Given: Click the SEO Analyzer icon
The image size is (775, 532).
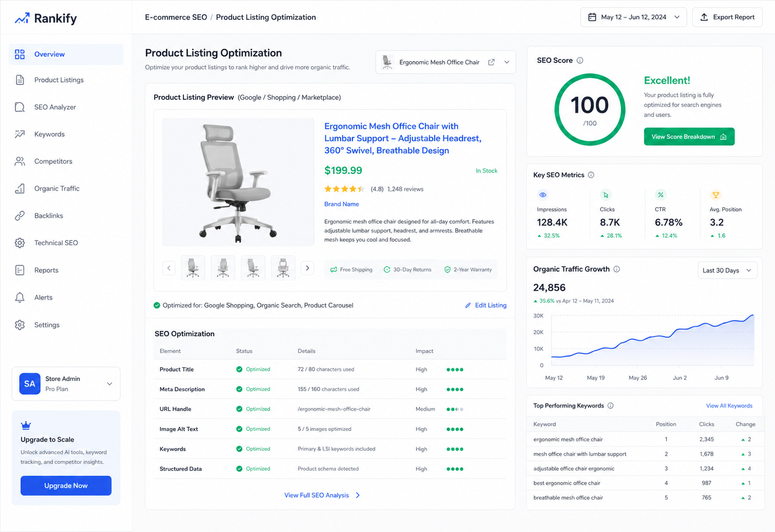Looking at the screenshot, I should (x=19, y=107).
